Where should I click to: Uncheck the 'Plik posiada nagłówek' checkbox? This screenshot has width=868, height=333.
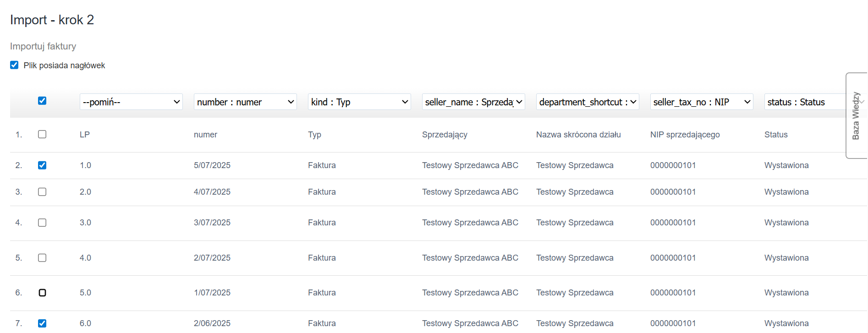(x=14, y=65)
